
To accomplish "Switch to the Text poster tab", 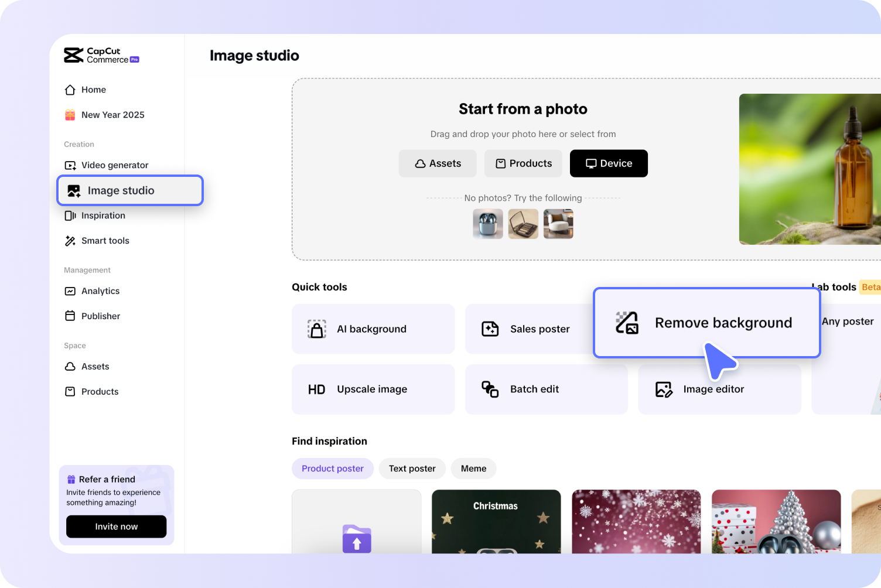I will pyautogui.click(x=412, y=469).
